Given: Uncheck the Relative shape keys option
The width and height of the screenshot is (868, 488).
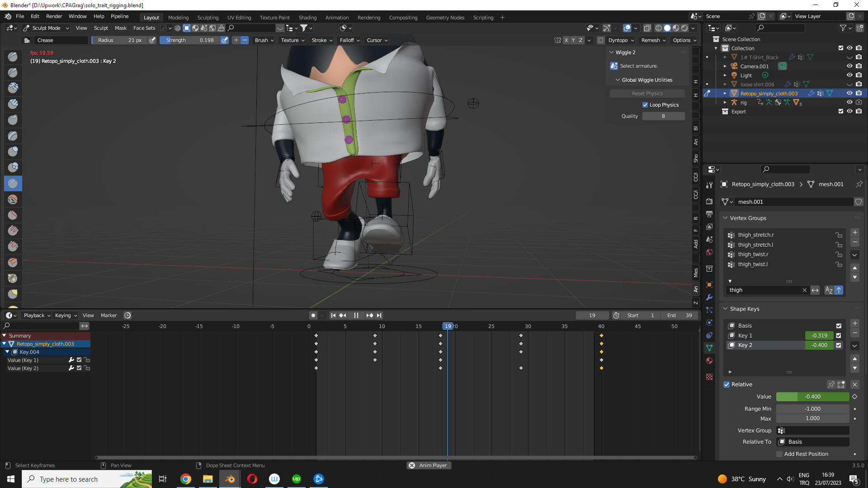Looking at the screenshot, I should click(726, 385).
